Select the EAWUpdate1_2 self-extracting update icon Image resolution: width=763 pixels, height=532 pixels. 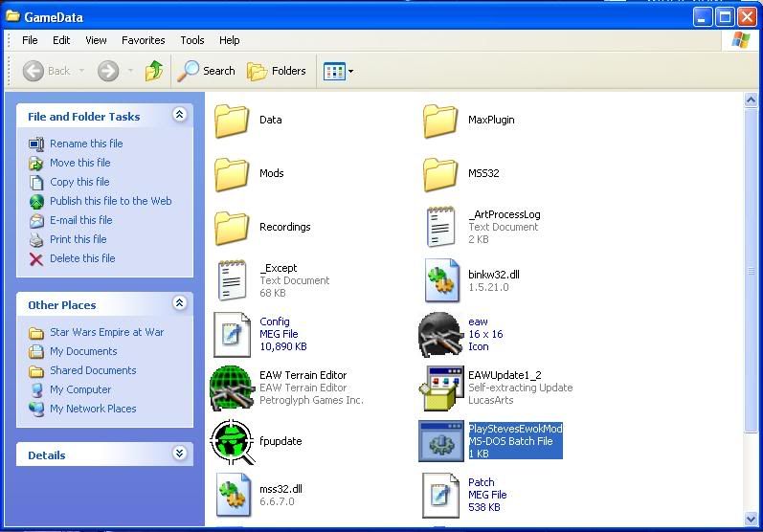[440, 388]
